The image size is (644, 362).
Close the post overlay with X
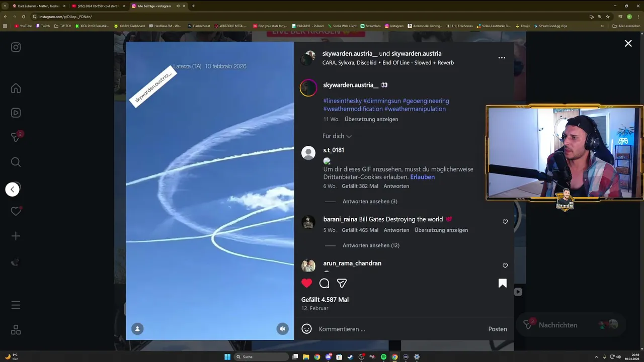628,44
